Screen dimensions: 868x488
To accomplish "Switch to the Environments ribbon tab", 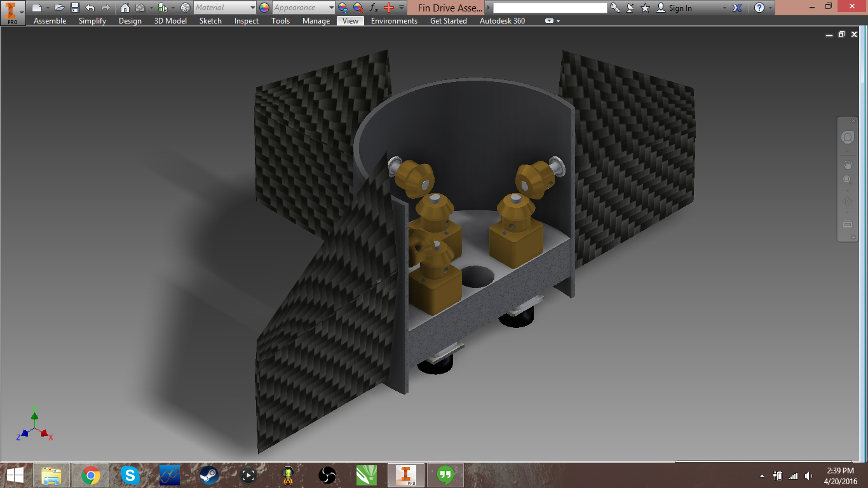I will (395, 21).
